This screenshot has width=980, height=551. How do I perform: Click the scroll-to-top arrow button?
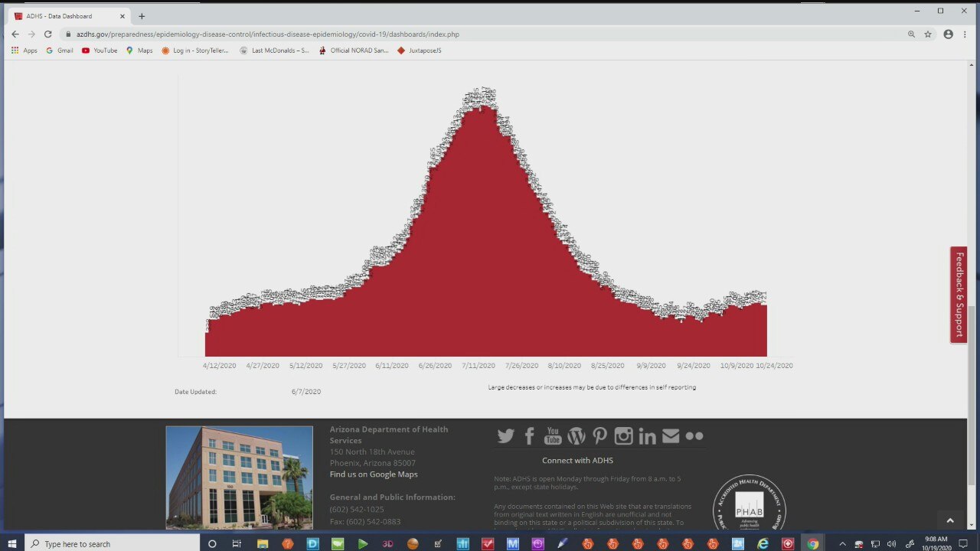pos(950,520)
